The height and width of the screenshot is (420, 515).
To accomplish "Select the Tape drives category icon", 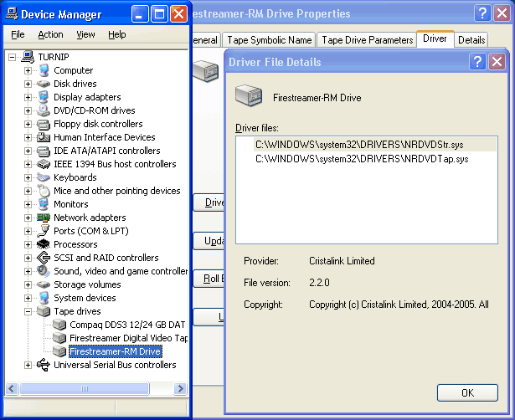I will pyautogui.click(x=44, y=311).
